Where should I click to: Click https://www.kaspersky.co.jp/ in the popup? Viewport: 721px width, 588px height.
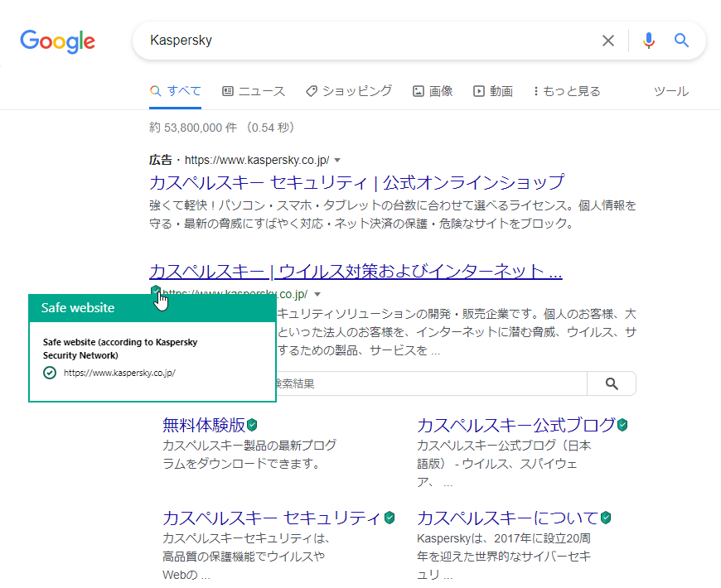pyautogui.click(x=119, y=373)
